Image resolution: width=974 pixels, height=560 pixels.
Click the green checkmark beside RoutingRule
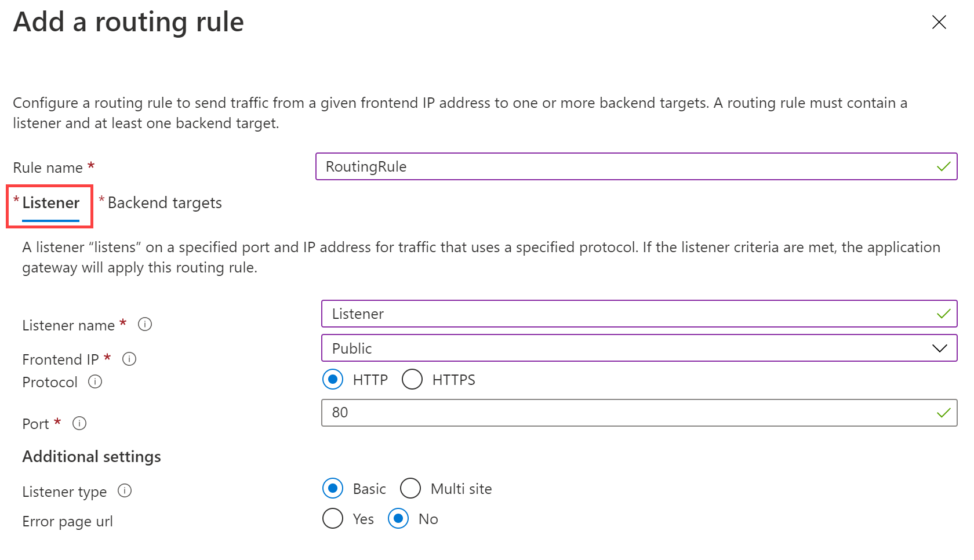(x=944, y=166)
